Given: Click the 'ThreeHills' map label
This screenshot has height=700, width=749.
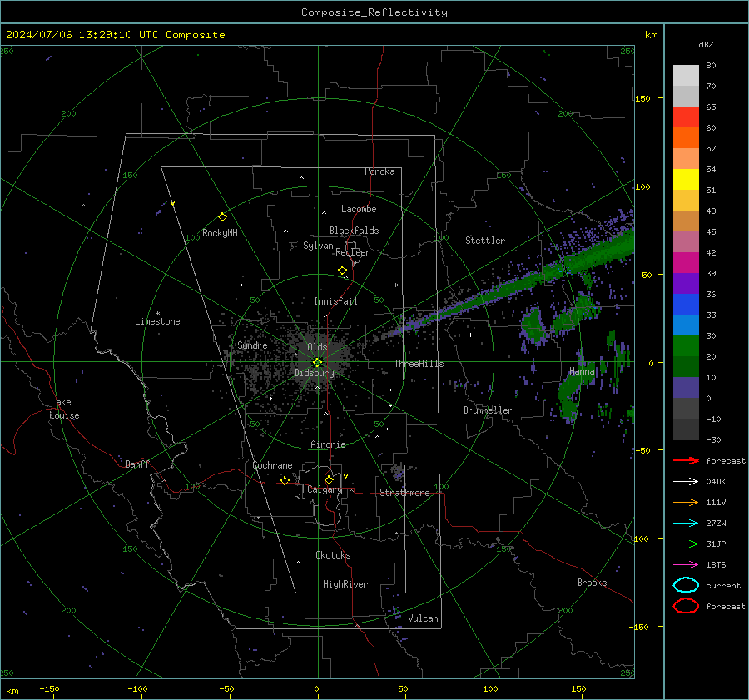Looking at the screenshot, I should click(x=419, y=364).
